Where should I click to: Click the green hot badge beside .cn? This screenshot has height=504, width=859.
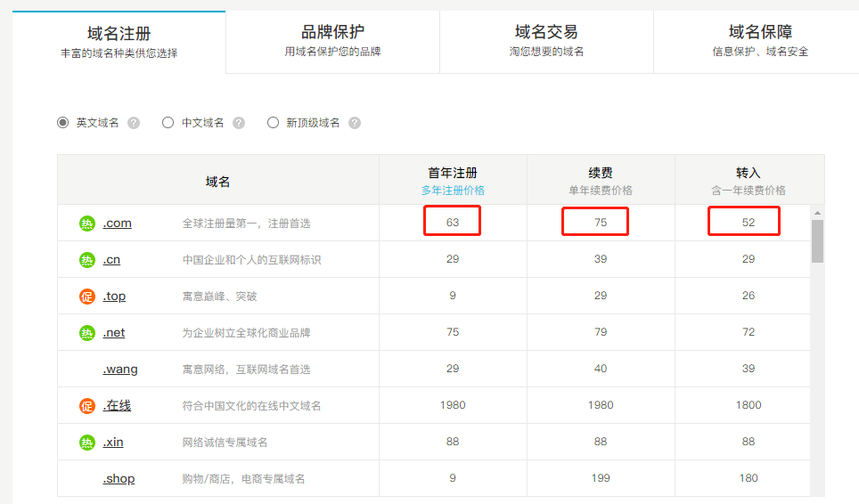point(86,260)
